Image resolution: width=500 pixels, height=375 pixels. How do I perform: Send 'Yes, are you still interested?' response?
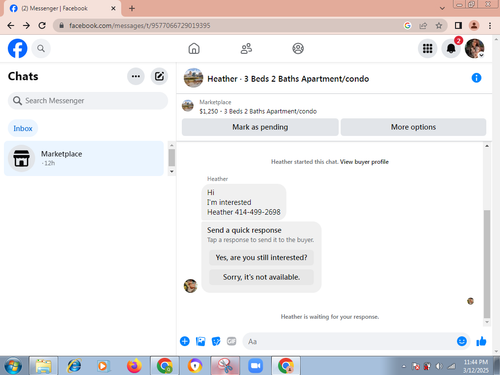(x=261, y=258)
